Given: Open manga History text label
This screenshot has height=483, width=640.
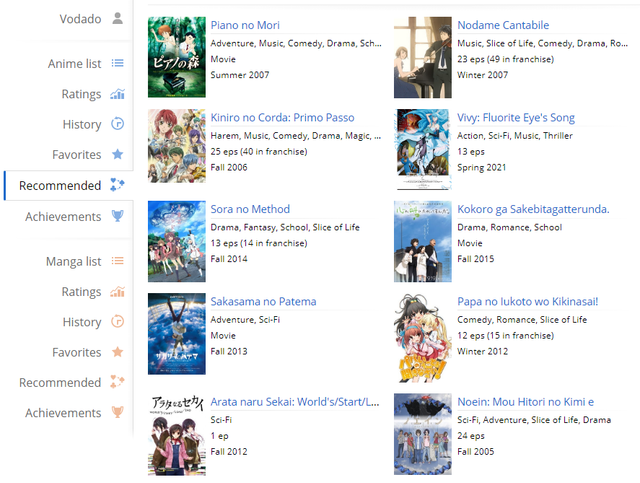Looking at the screenshot, I should point(82,322).
